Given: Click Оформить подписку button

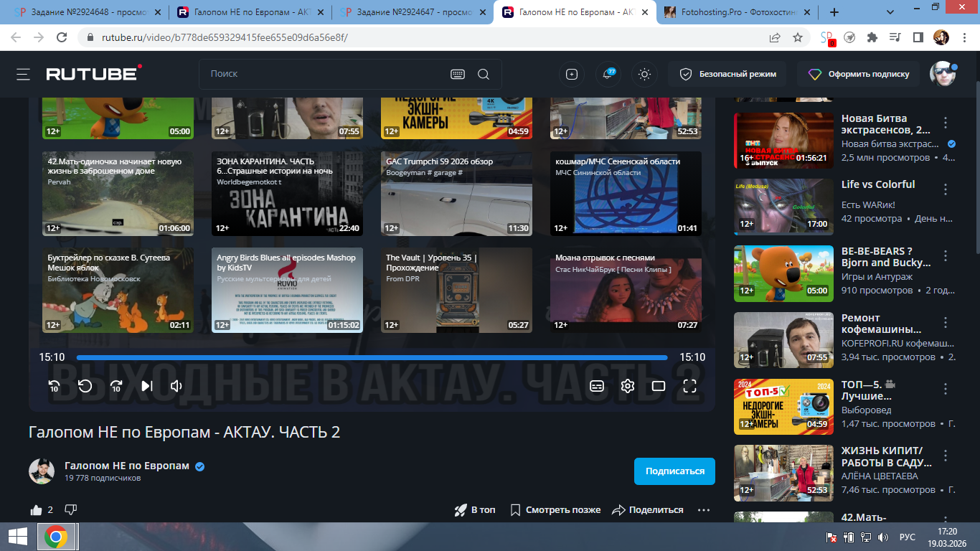Looking at the screenshot, I should click(859, 74).
